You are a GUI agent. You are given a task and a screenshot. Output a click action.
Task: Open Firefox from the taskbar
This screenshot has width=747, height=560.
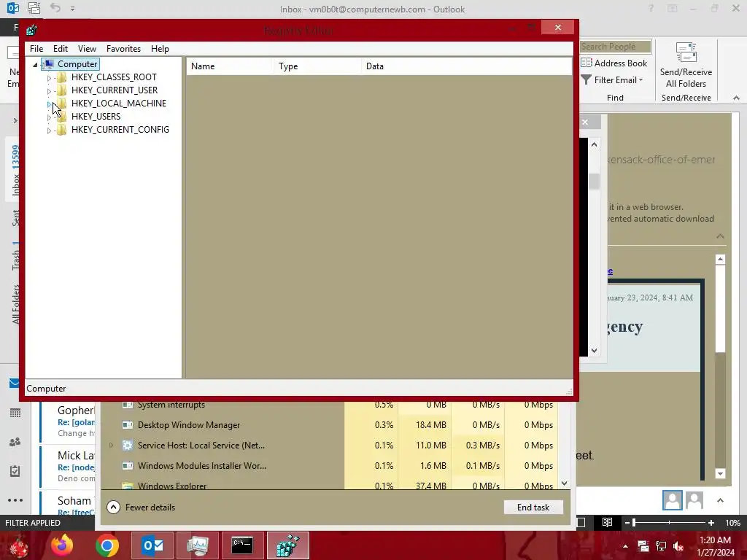pos(62,545)
